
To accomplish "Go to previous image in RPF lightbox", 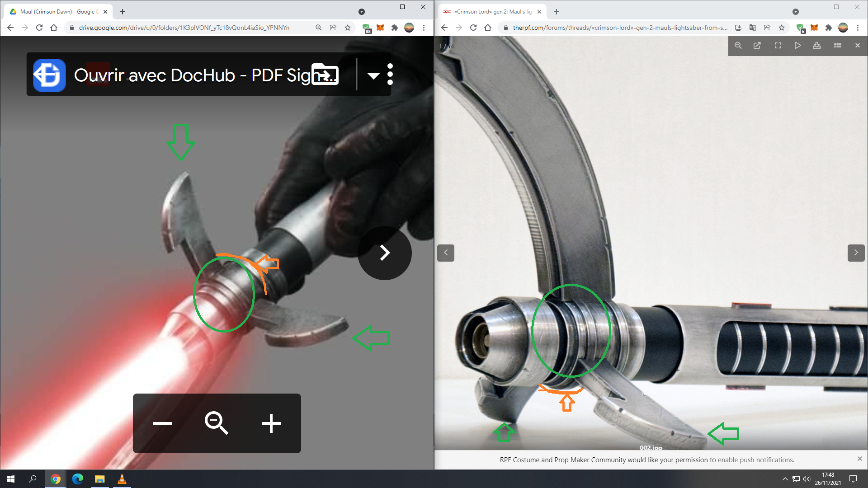I will (x=446, y=253).
